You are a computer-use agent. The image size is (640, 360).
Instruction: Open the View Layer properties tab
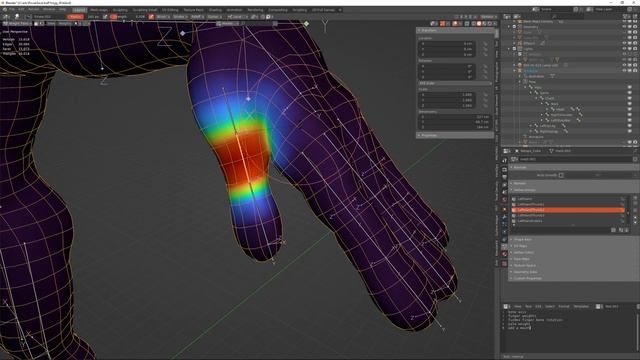504,184
